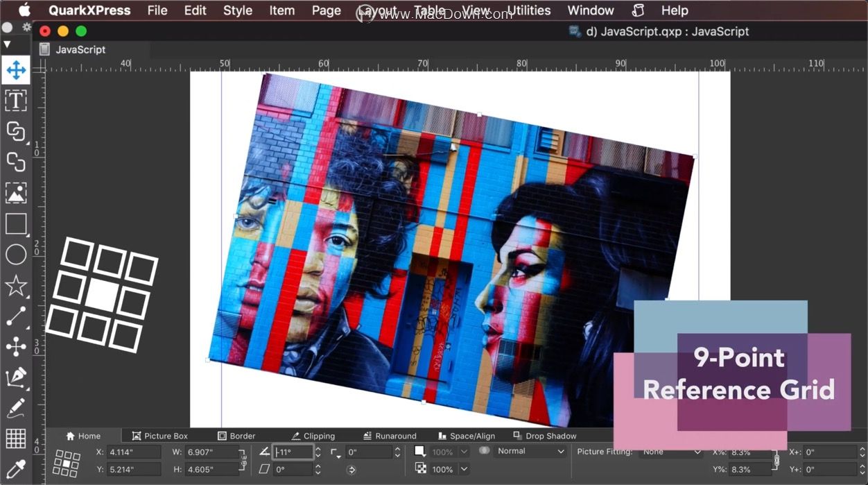Select the Eyedropper tool
The width and height of the screenshot is (868, 485).
[x=16, y=469]
